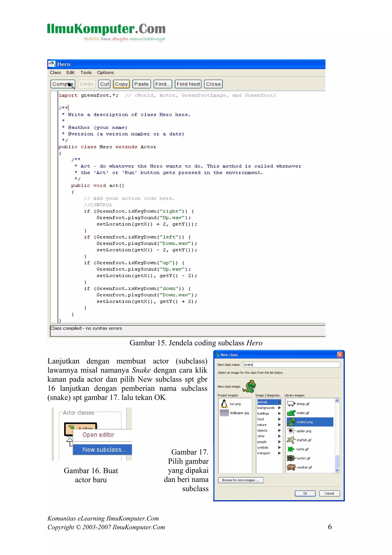Click Cancel in New class dialog
The height and width of the screenshot is (555, 392).
(x=329, y=493)
